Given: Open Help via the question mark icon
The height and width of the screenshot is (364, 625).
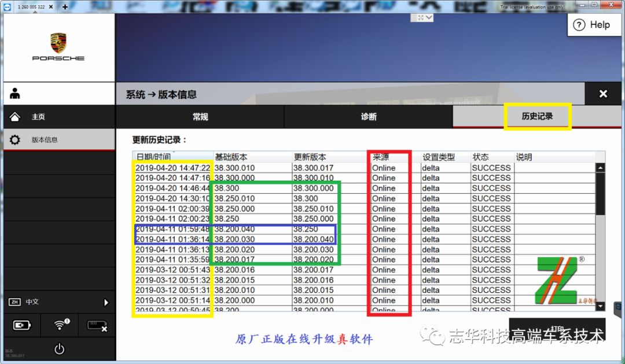Looking at the screenshot, I should [580, 25].
